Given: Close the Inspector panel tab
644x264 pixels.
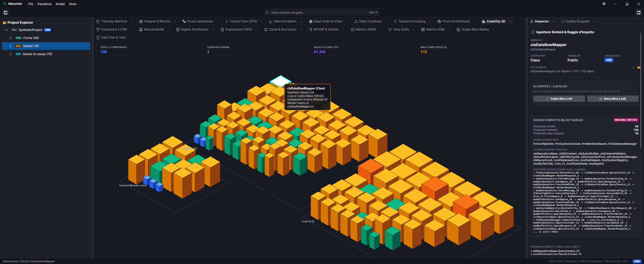Looking at the screenshot, I should pyautogui.click(x=553, y=21).
